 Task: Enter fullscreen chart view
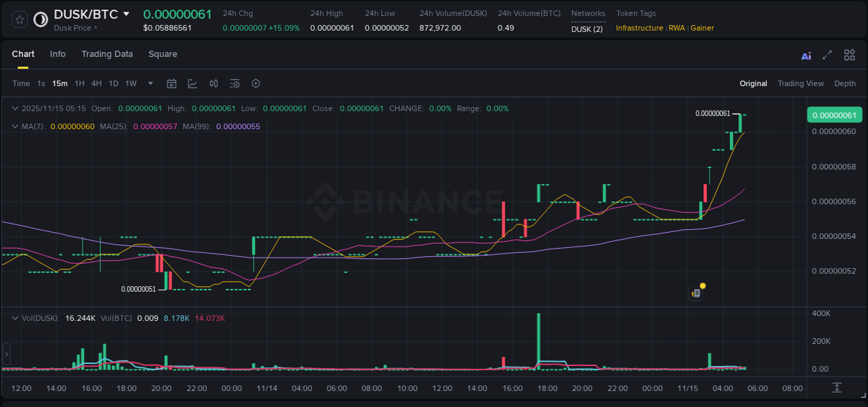click(x=827, y=55)
